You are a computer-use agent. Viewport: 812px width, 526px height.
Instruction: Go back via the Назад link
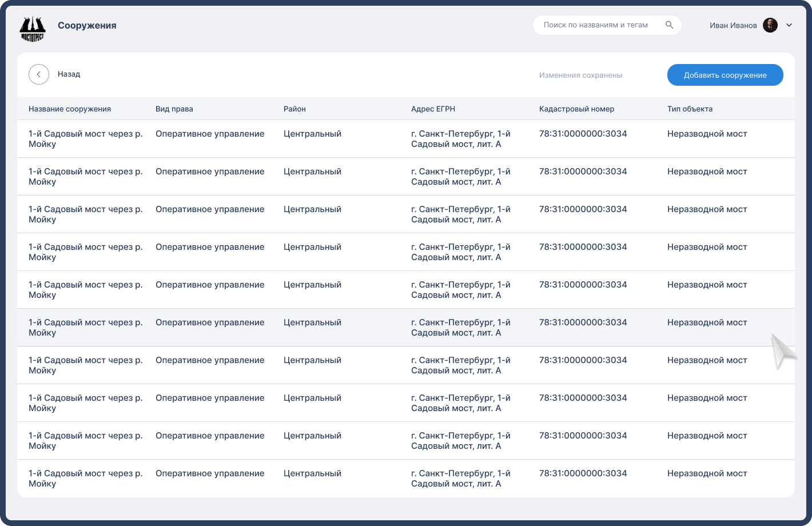pos(69,74)
